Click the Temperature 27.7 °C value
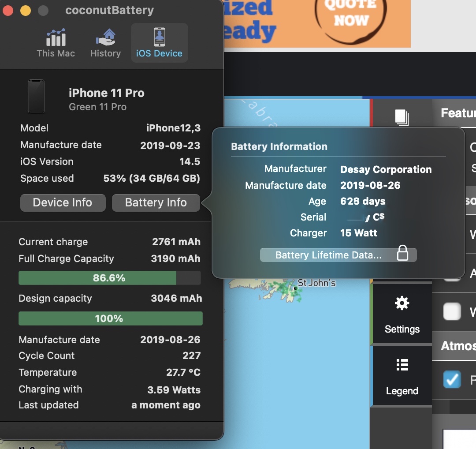 (x=183, y=372)
